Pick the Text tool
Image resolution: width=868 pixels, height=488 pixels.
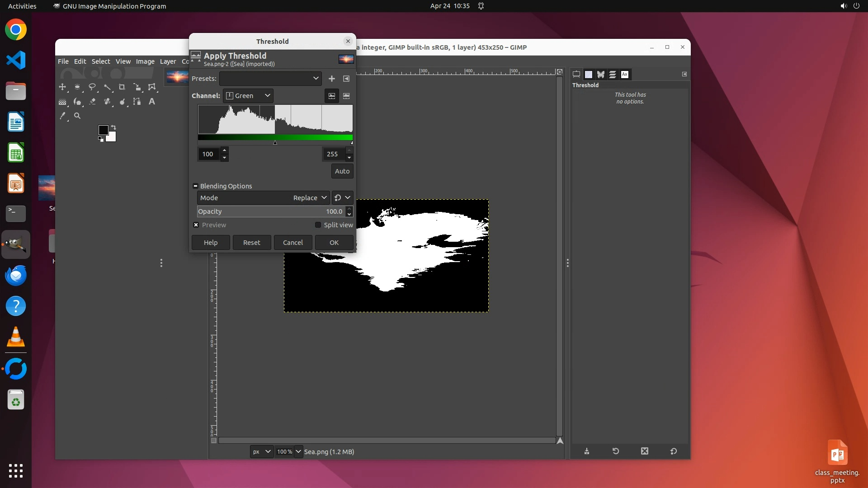152,102
